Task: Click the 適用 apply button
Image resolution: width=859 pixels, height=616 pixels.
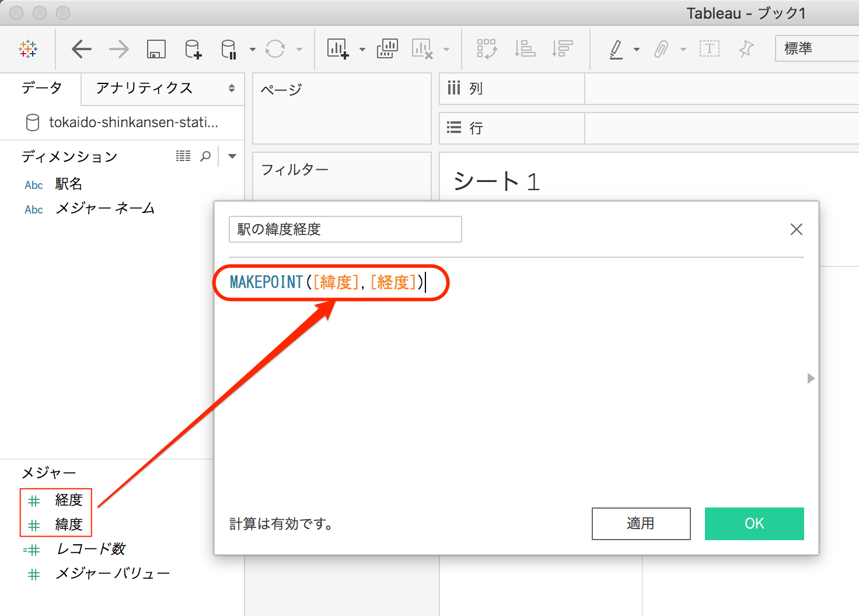Action: (x=641, y=523)
